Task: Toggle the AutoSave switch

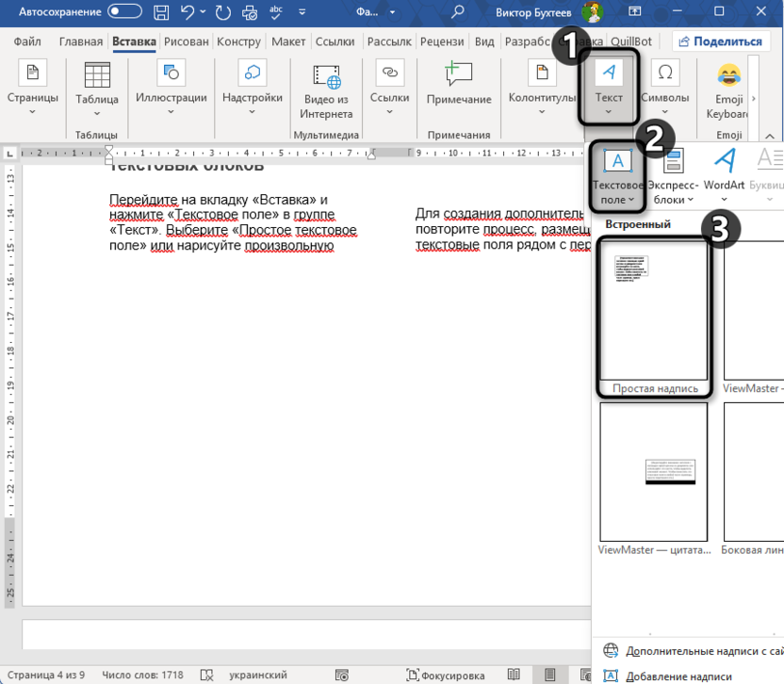Action: coord(125,13)
